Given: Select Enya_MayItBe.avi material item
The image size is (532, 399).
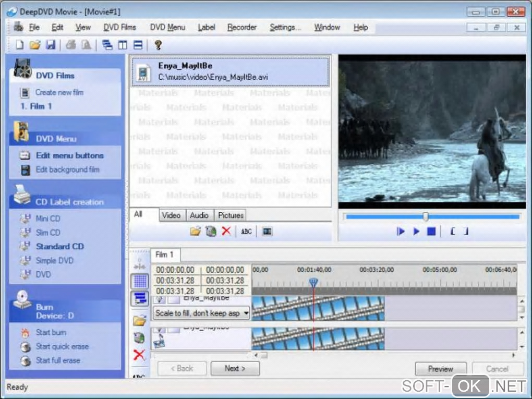Looking at the screenshot, I should (x=231, y=71).
